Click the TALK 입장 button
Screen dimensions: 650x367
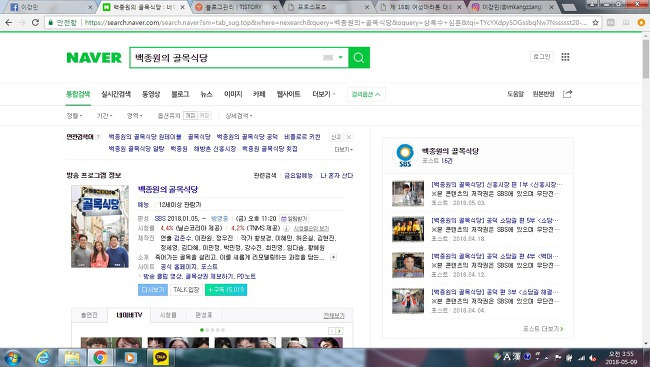[186, 290]
